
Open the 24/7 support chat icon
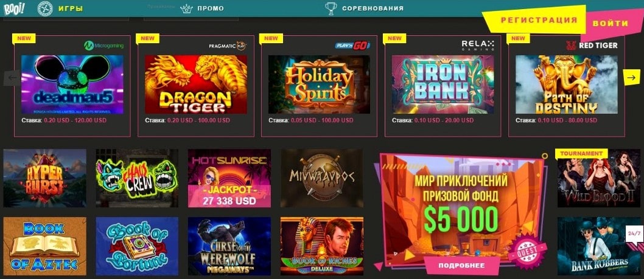(634, 233)
